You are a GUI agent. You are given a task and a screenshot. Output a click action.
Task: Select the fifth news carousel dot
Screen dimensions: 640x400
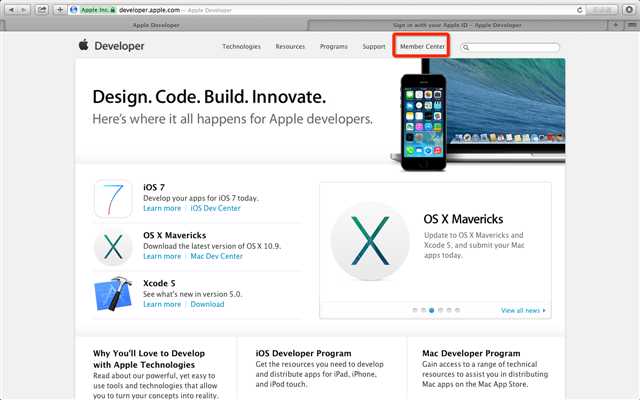point(449,310)
